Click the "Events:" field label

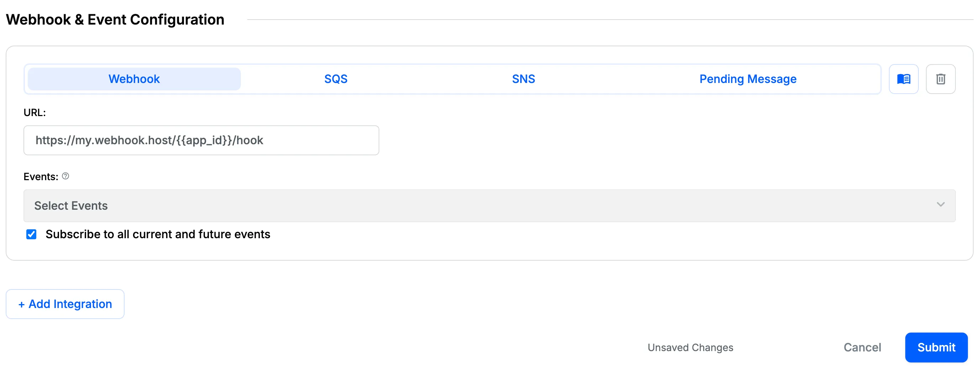click(41, 177)
